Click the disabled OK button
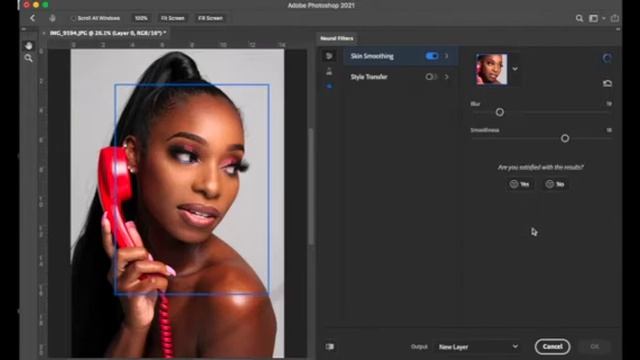 point(595,347)
